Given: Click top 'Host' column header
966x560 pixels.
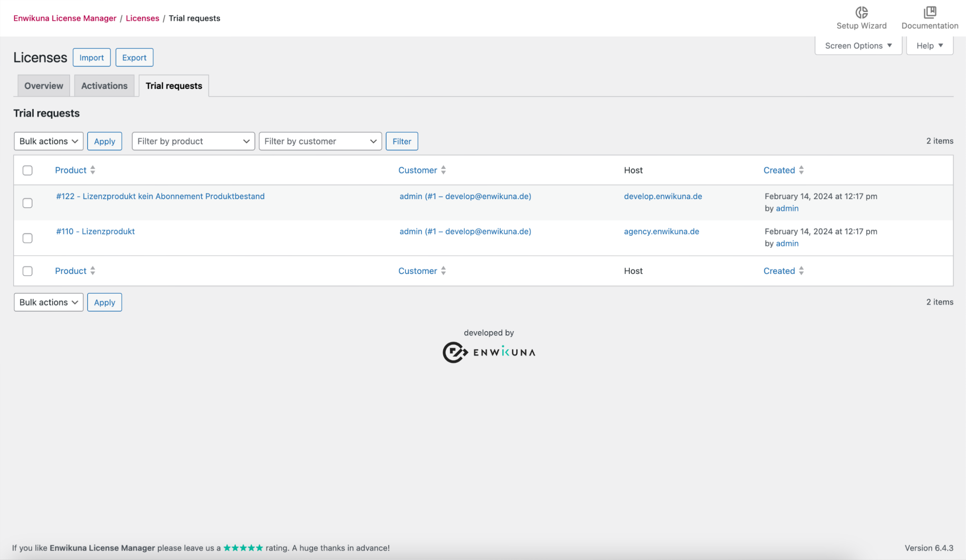Looking at the screenshot, I should (633, 170).
